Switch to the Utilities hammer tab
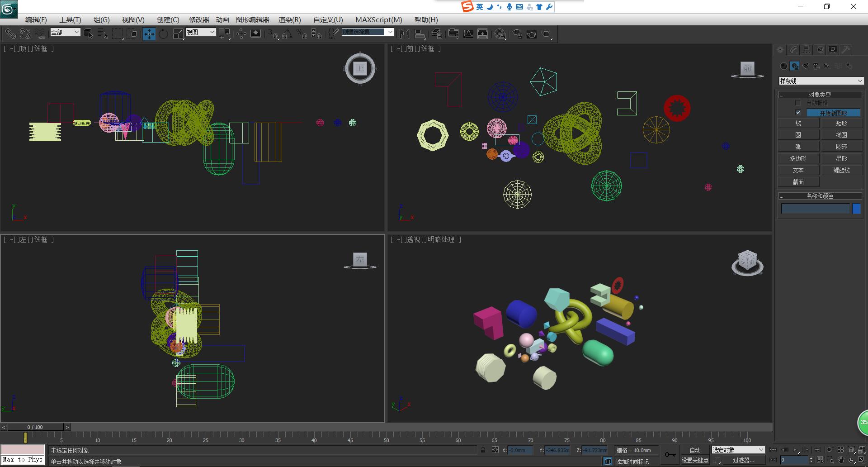Viewport: 868px width, 467px height. point(846,50)
